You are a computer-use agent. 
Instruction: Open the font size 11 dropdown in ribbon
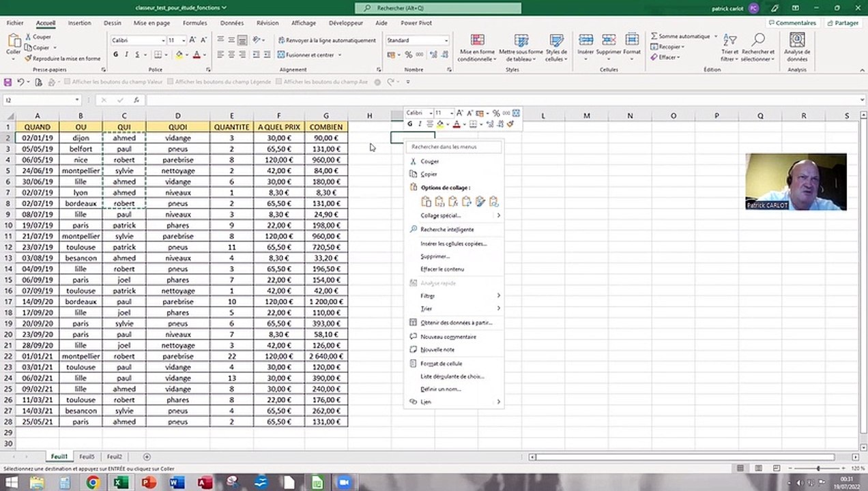point(184,40)
